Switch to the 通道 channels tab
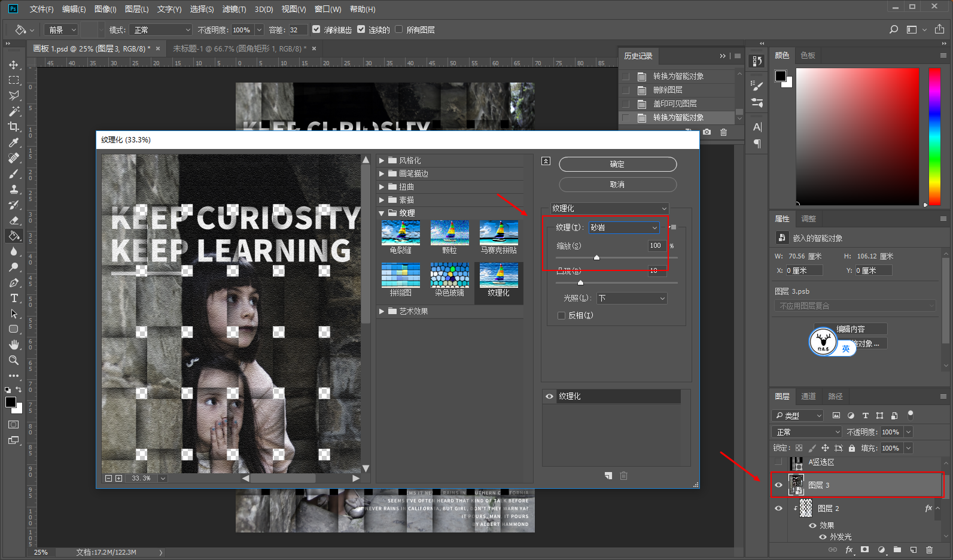 point(808,396)
